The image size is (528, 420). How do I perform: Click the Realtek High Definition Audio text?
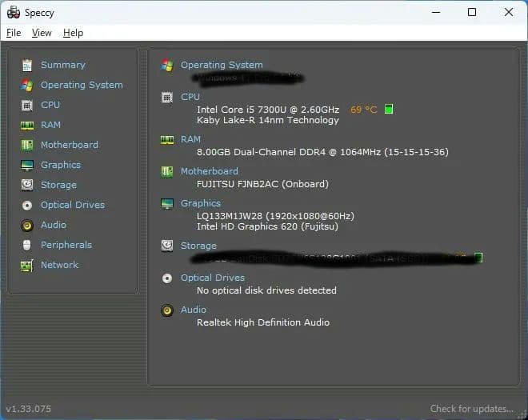point(263,322)
